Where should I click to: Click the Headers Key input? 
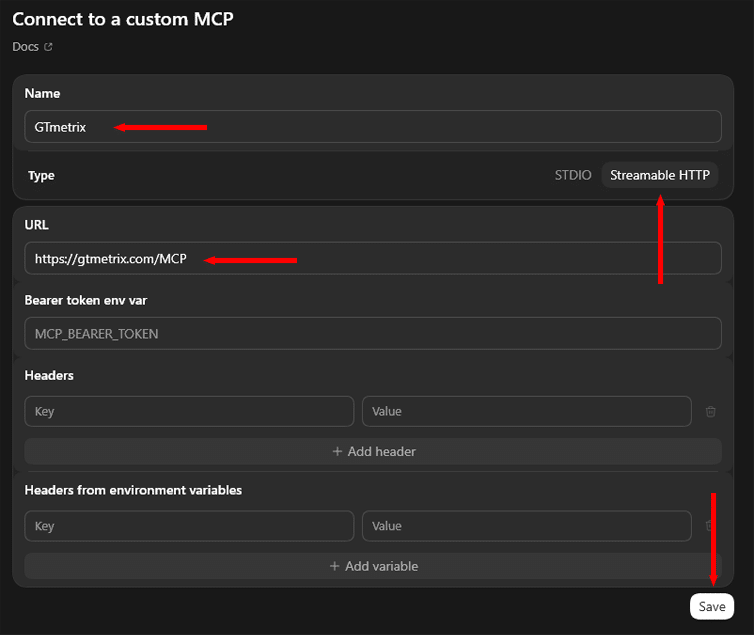[x=189, y=411]
